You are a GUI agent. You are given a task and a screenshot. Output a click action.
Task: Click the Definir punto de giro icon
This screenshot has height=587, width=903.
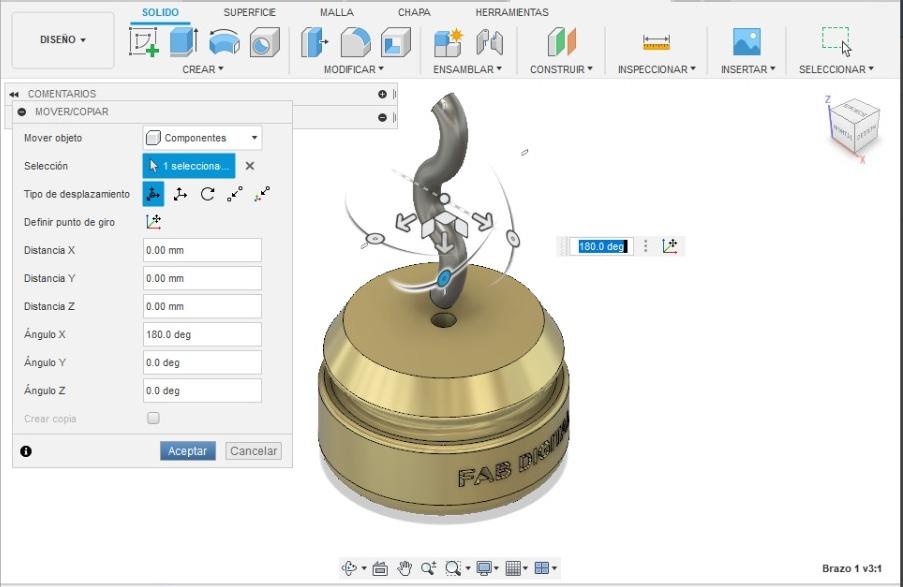(153, 222)
